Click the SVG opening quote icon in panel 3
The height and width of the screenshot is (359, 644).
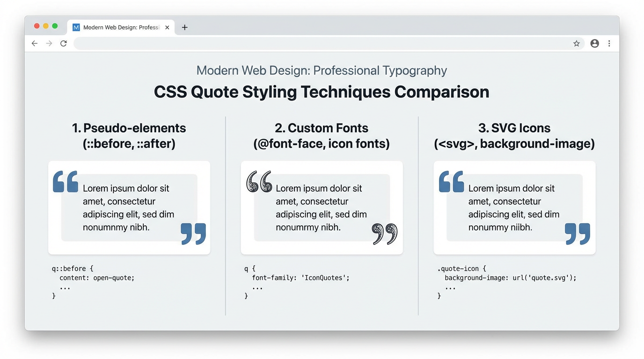tap(451, 182)
